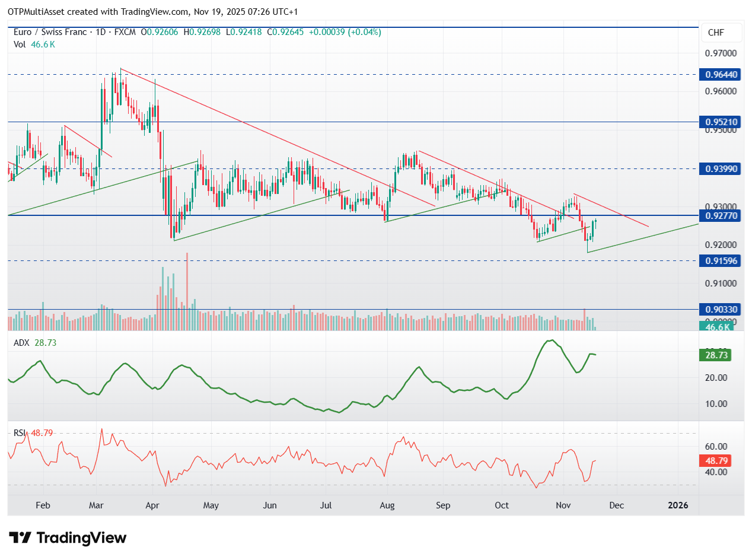Click the 0.96440 price level badge
This screenshot has width=752, height=560.
(x=721, y=75)
